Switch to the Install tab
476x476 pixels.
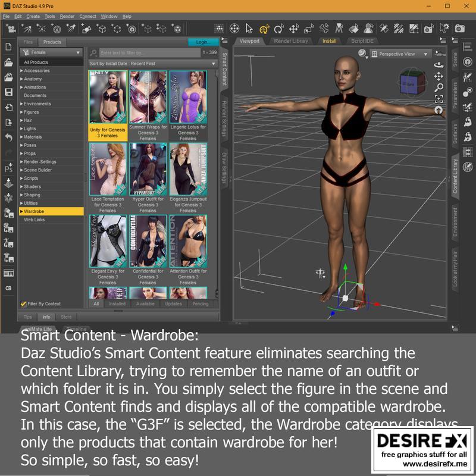330,41
